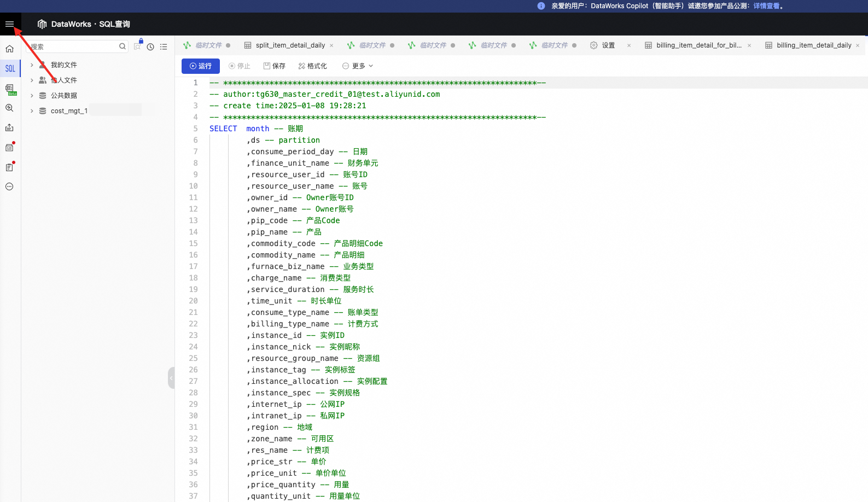
Task: Click the info icon in top banner
Action: [541, 6]
